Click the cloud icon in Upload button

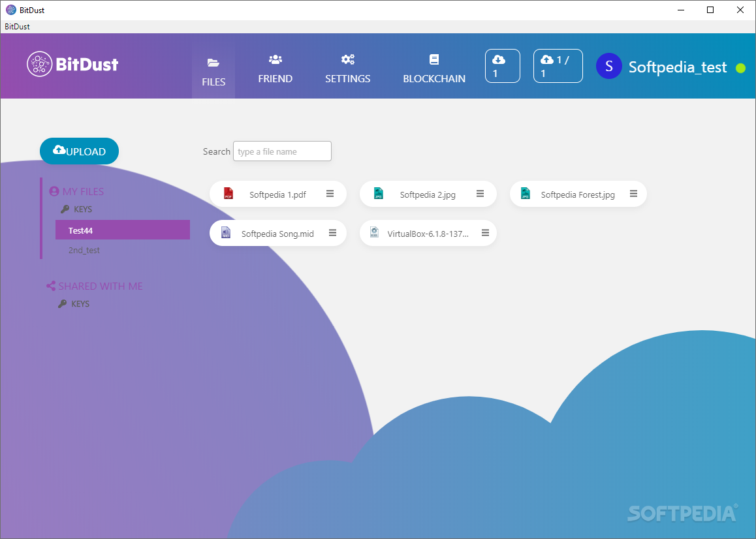tap(59, 149)
